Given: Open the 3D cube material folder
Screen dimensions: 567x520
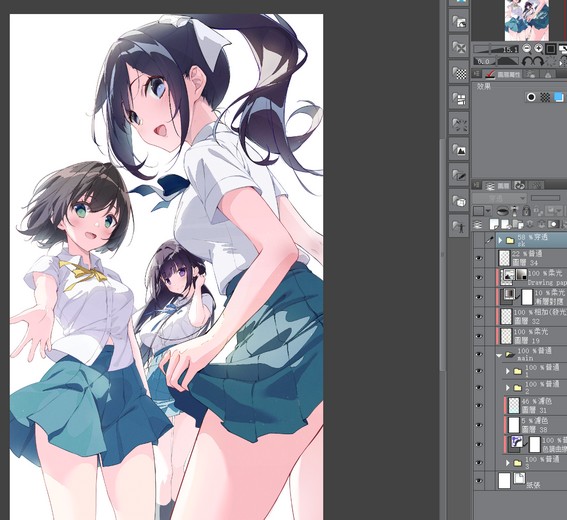Looking at the screenshot, I should point(459,200).
